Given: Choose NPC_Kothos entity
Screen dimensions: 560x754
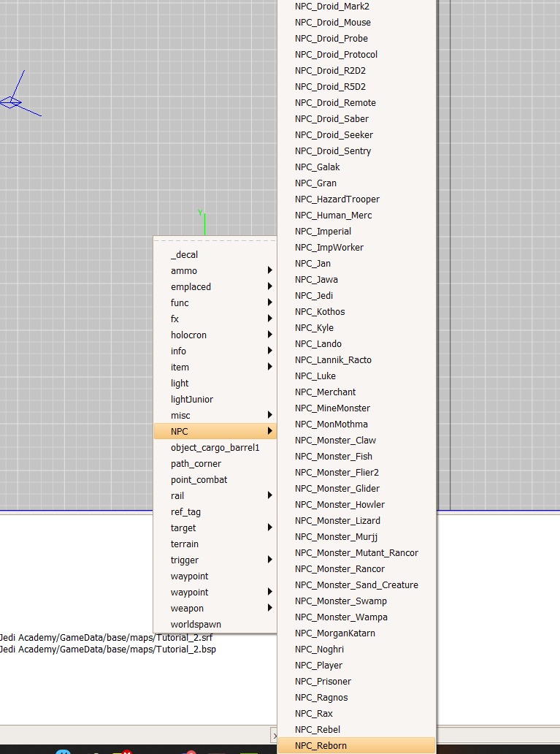Looking at the screenshot, I should point(357,311).
